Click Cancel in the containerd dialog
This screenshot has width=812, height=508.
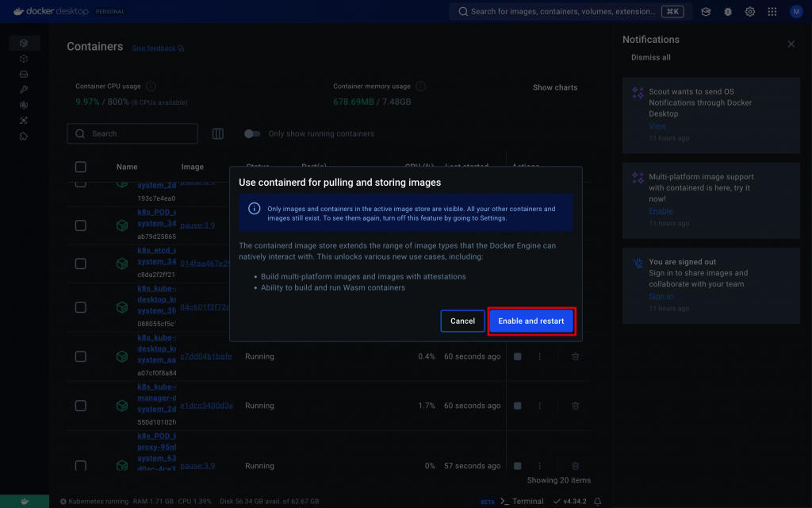tap(462, 321)
